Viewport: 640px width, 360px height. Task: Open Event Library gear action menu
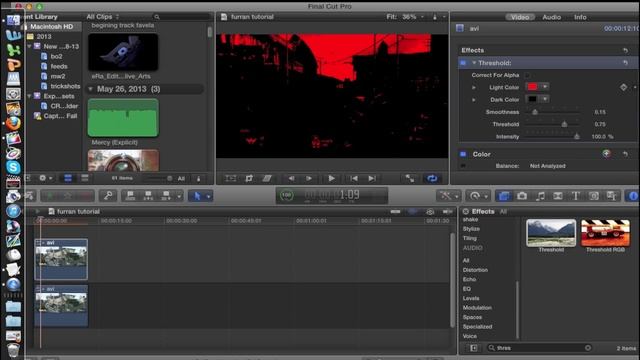click(x=45, y=178)
